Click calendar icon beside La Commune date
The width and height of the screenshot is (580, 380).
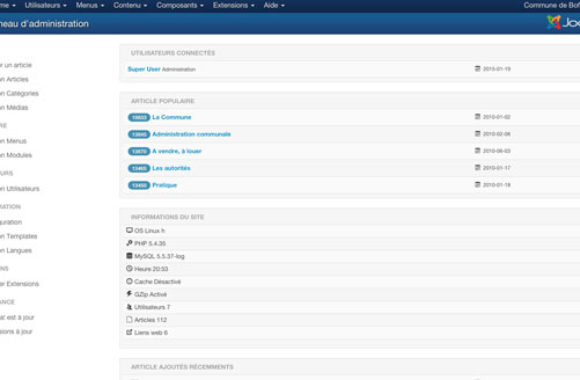tap(477, 117)
